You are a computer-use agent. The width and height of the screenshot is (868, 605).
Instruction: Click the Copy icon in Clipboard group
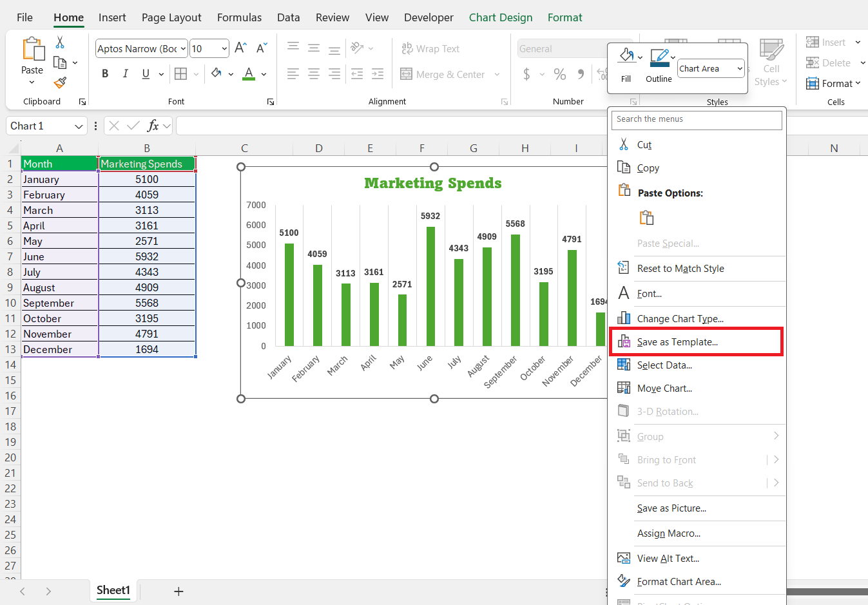[x=60, y=62]
